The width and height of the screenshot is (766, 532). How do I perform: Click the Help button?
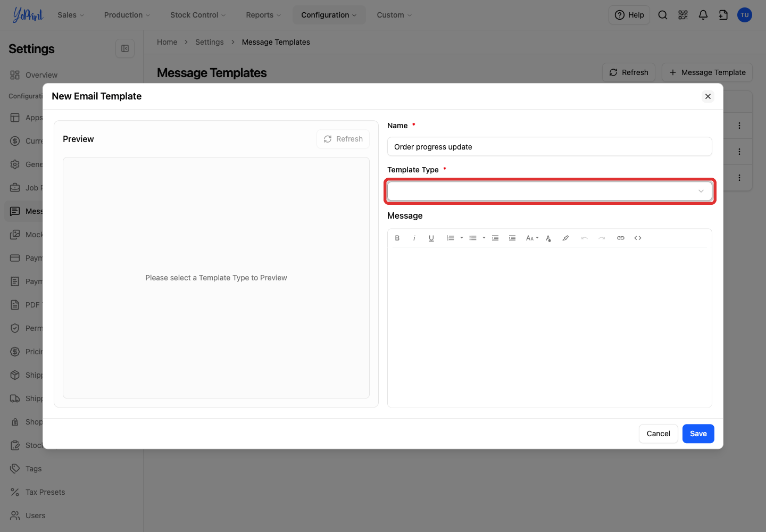point(629,15)
